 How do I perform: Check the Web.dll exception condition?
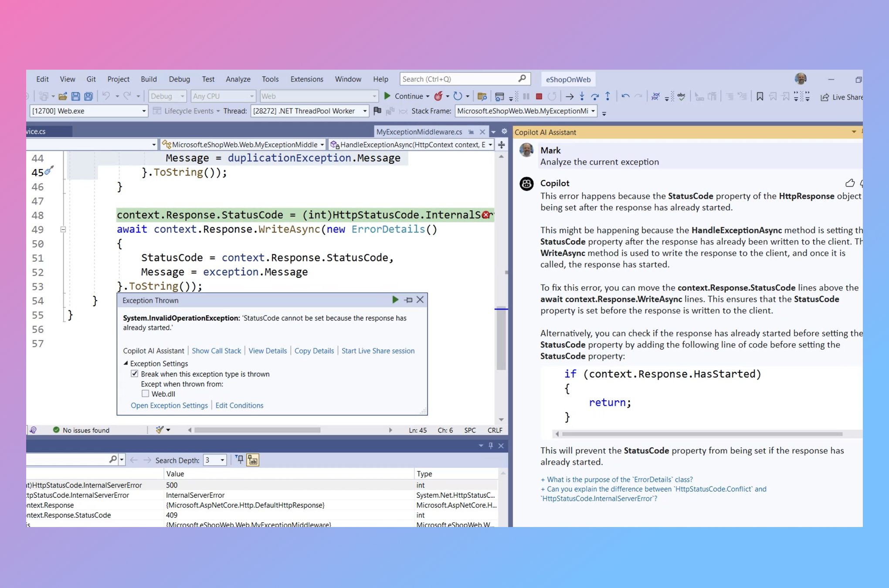click(x=146, y=393)
